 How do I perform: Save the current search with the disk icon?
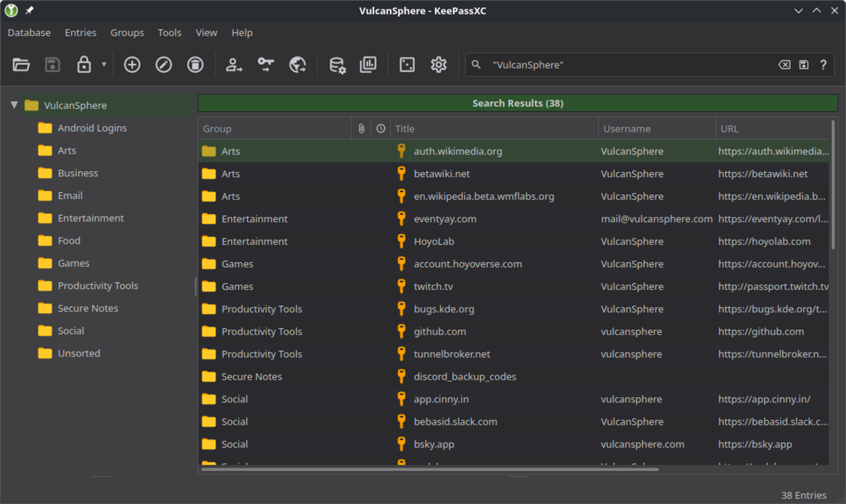point(804,65)
